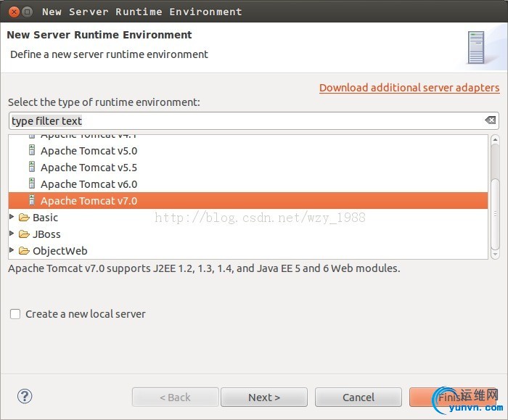Viewport: 508px width, 420px height.
Task: Expand the ObjectWeb category
Action: pyautogui.click(x=12, y=250)
